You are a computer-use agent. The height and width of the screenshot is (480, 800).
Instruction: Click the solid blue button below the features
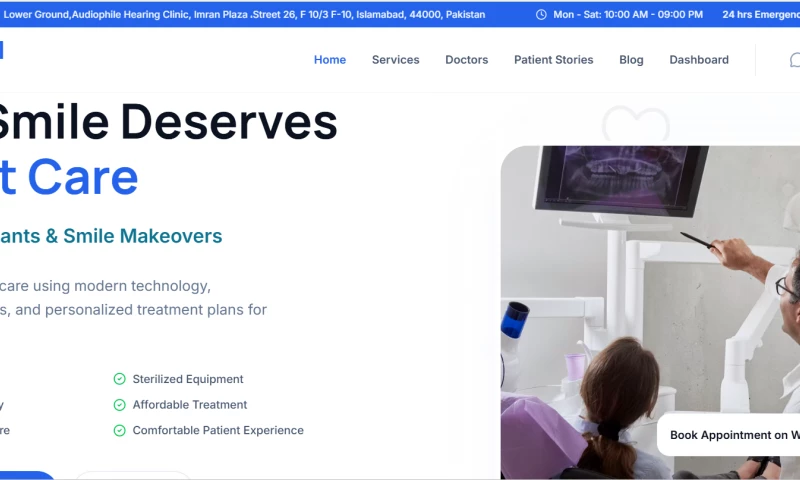27,475
